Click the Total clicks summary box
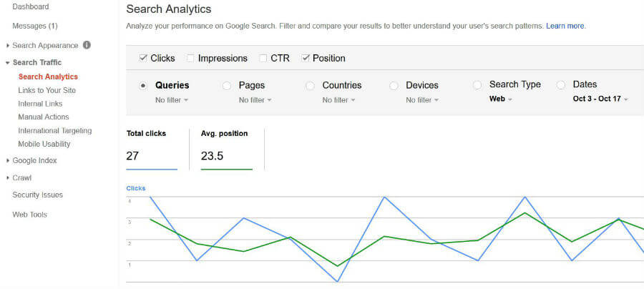Screen dimensions: 644x289 (152, 149)
